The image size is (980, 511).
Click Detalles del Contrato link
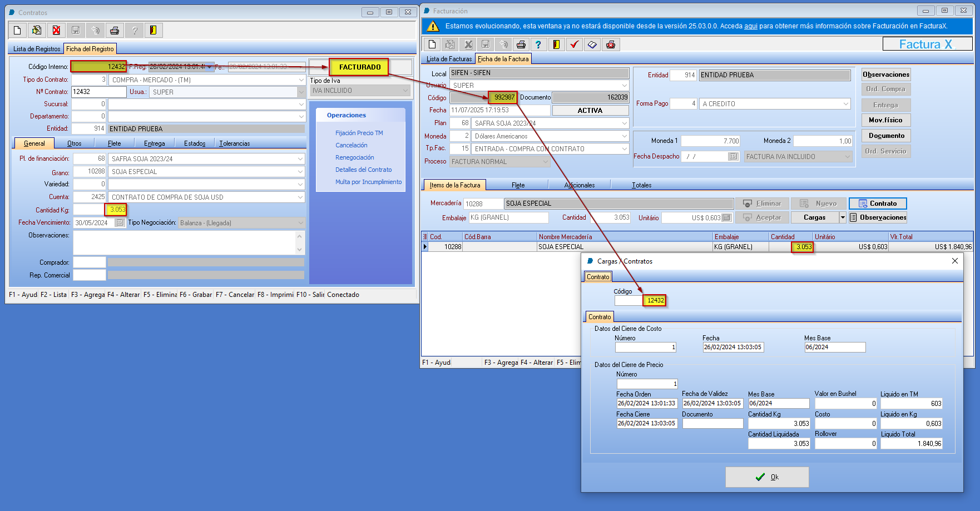coord(364,170)
